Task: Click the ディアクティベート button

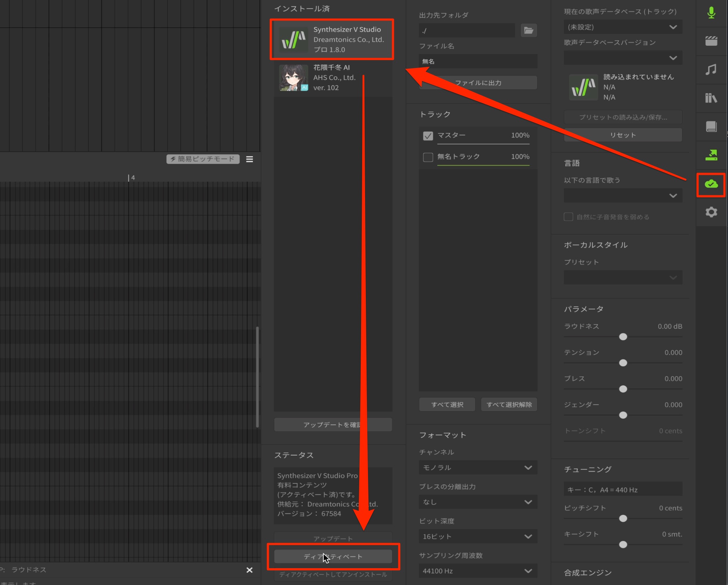Action: click(333, 556)
